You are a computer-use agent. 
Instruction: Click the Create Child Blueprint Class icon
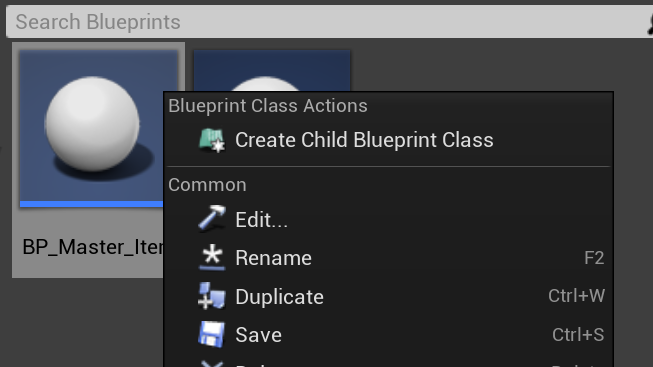(212, 140)
